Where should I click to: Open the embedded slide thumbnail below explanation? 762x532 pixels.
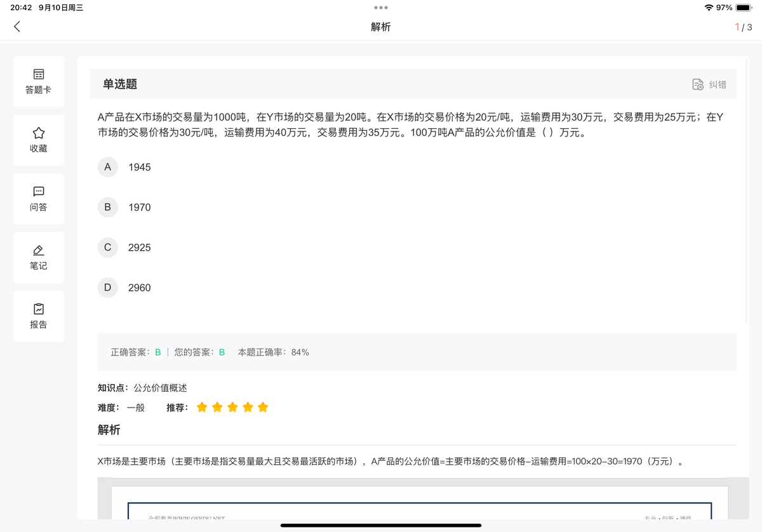(x=419, y=502)
